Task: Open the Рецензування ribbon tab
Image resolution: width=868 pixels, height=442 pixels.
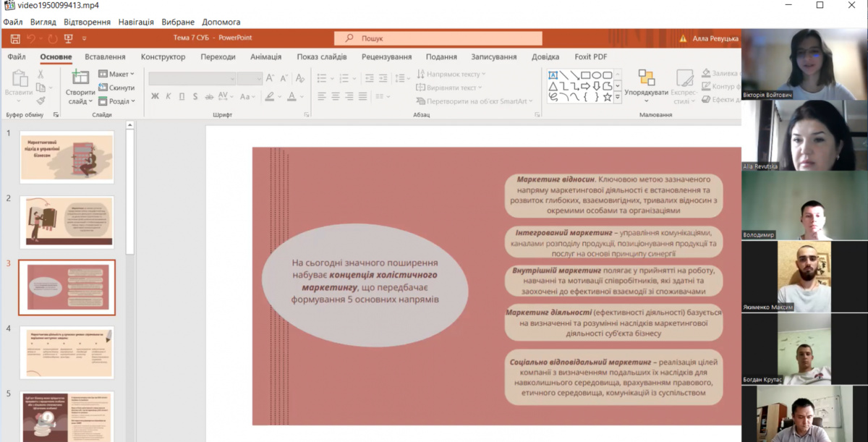Action: point(386,57)
